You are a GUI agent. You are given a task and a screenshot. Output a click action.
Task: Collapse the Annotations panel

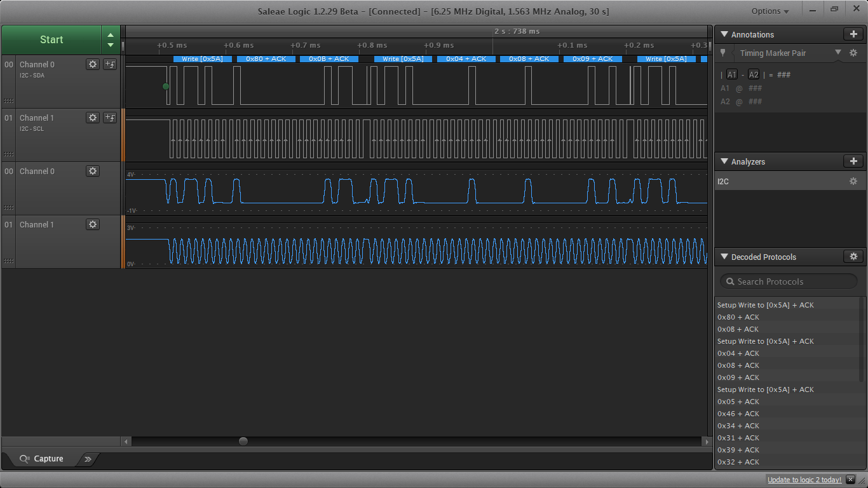(724, 34)
